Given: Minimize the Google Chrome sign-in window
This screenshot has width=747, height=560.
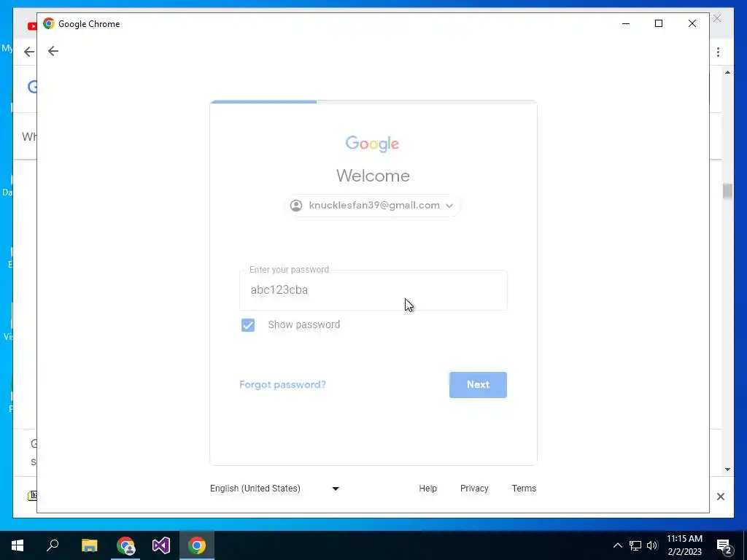Looking at the screenshot, I should [x=626, y=24].
